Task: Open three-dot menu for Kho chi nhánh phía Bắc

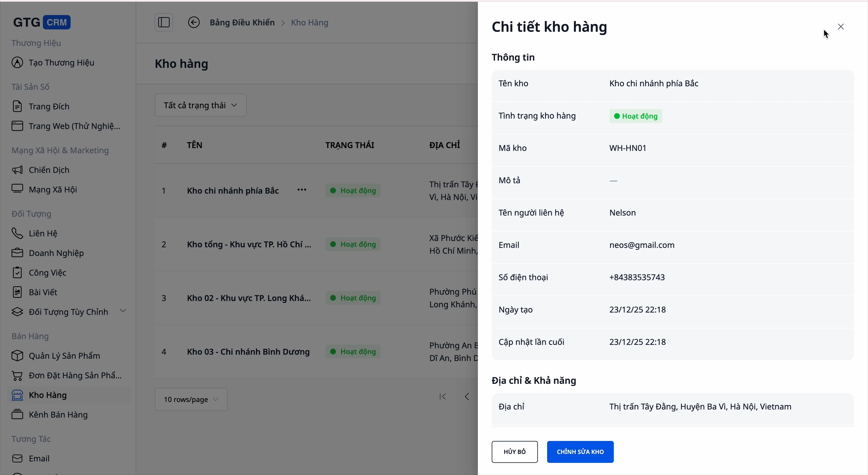Action: [x=302, y=190]
